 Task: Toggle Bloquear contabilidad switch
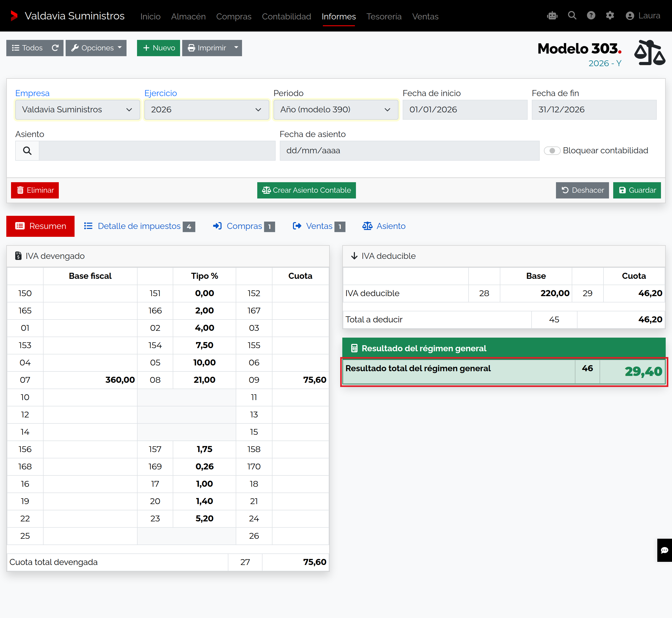[552, 151]
